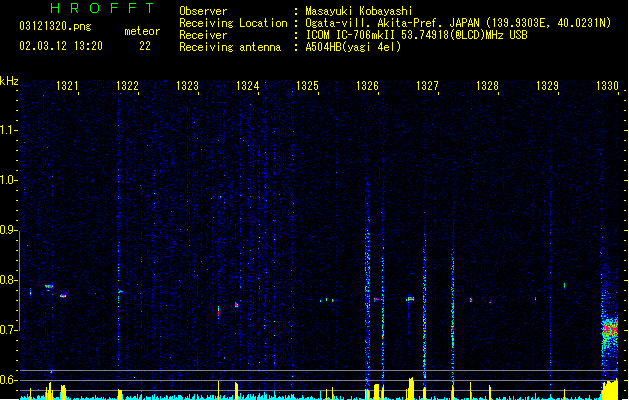Click time marker 1327

coord(427,86)
